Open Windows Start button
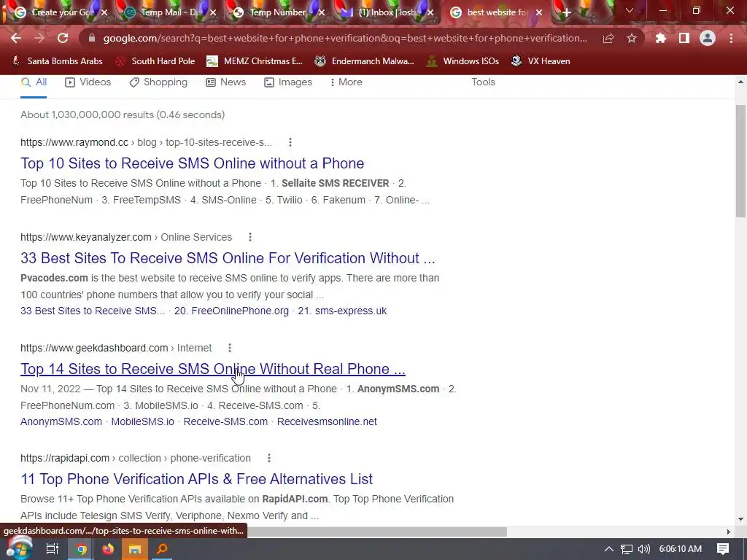The height and width of the screenshot is (560, 747). [19, 549]
